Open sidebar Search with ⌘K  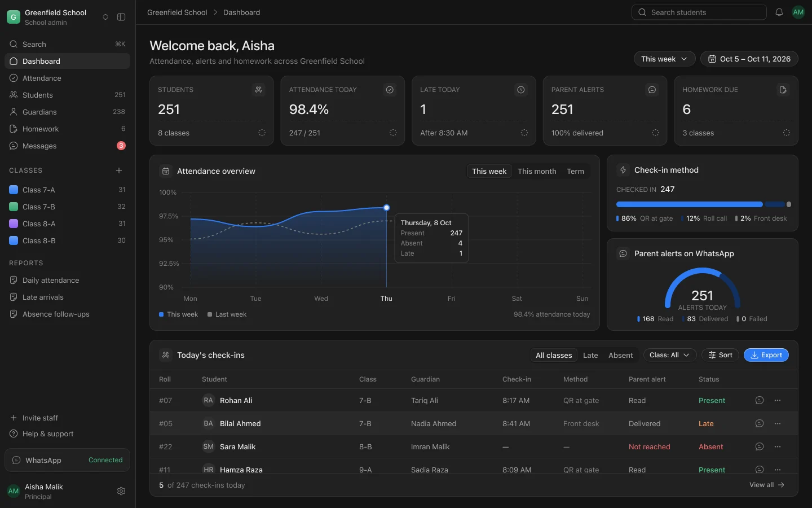click(67, 44)
